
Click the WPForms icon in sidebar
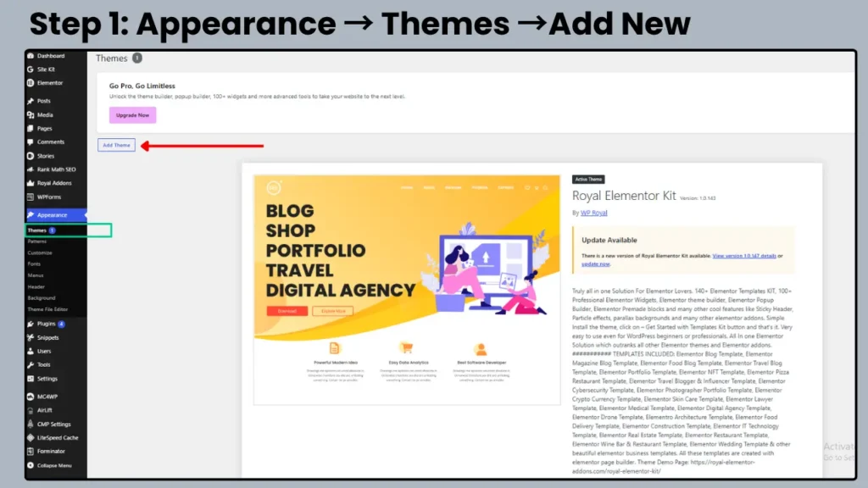click(31, 197)
